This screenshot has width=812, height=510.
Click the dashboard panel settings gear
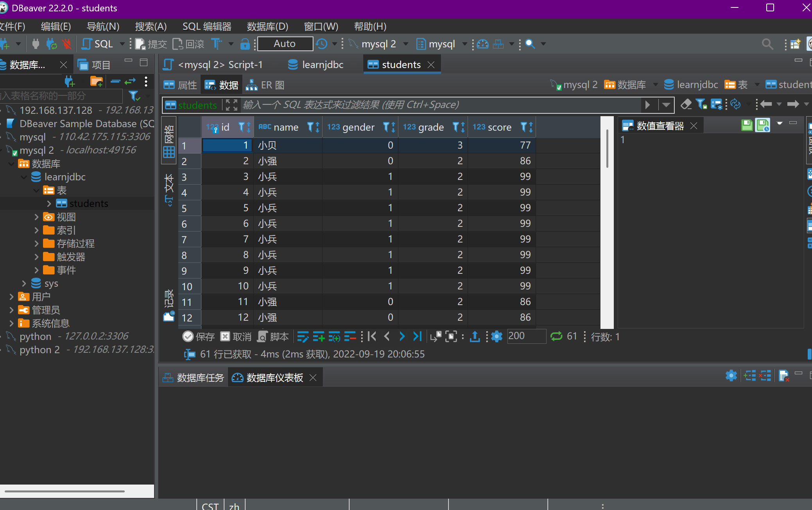[731, 376]
